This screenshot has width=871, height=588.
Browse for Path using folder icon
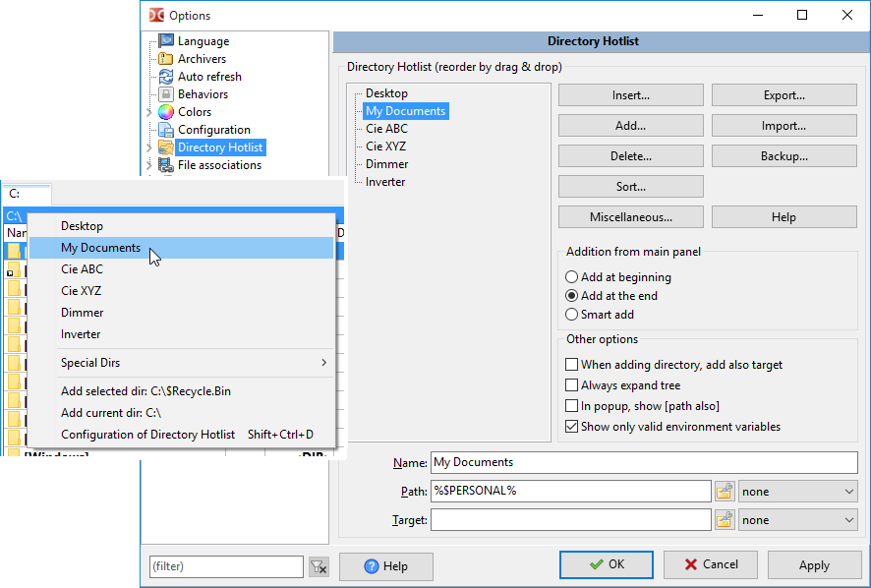(x=725, y=491)
